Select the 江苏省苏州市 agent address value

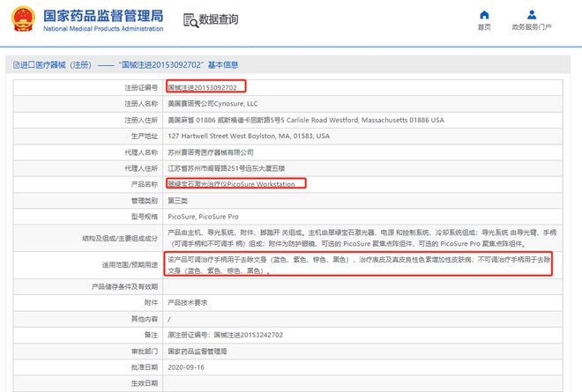(226, 168)
